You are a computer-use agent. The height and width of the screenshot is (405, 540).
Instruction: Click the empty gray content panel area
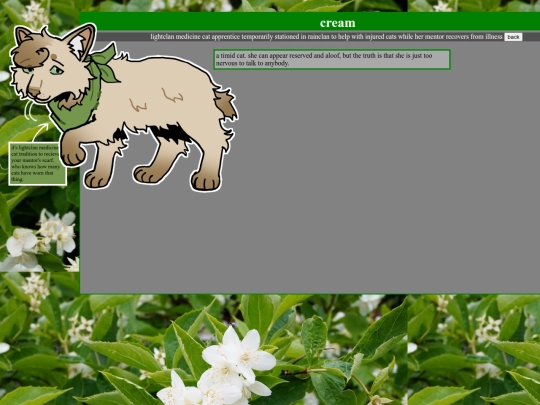(x=344, y=189)
